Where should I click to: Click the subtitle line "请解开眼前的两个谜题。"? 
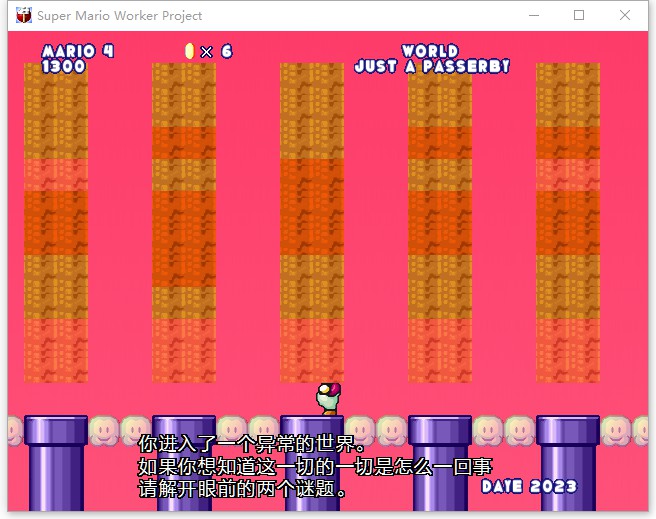pos(243,488)
